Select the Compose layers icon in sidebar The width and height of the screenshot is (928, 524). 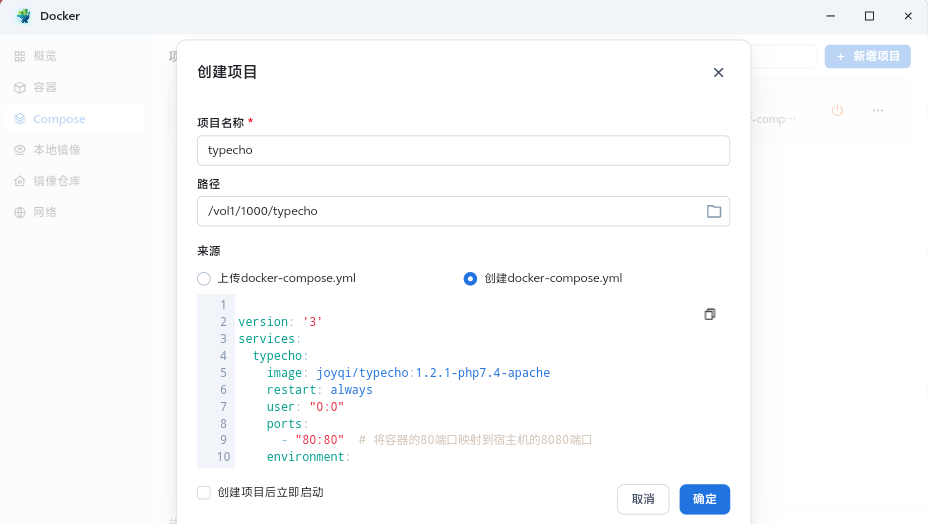(20, 119)
